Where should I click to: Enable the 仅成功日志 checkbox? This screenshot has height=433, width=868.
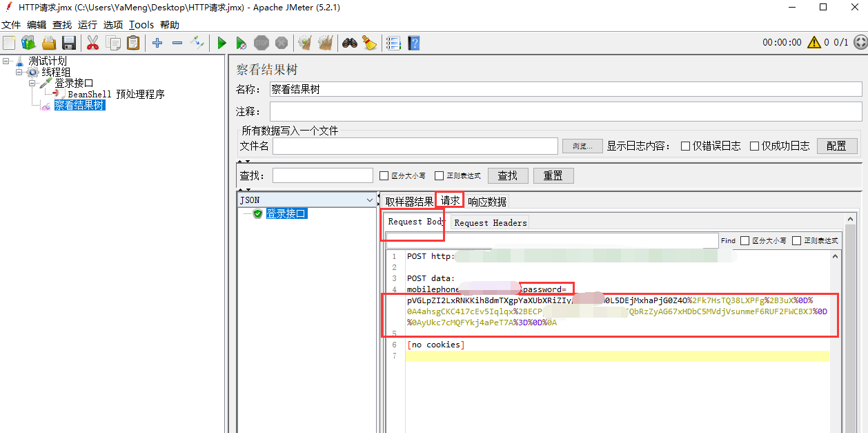754,146
